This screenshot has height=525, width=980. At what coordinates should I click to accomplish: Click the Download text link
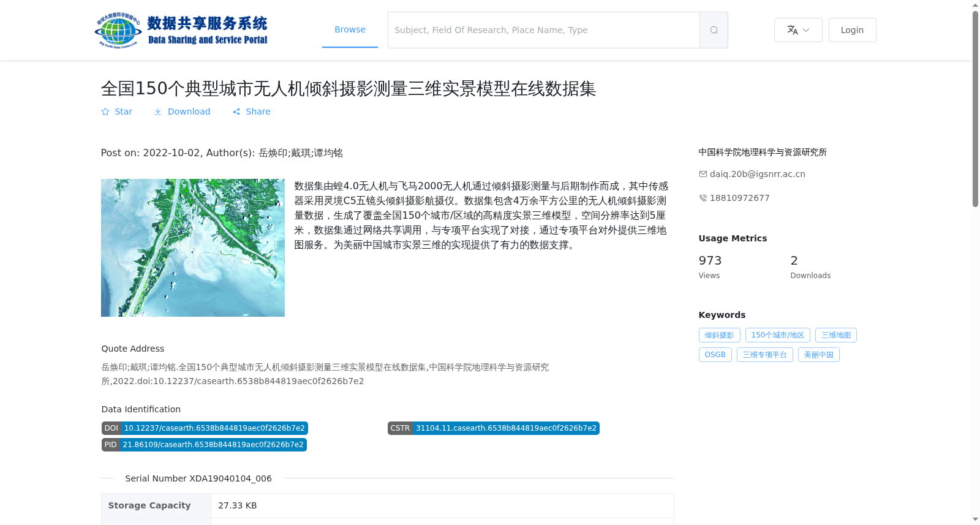189,111
